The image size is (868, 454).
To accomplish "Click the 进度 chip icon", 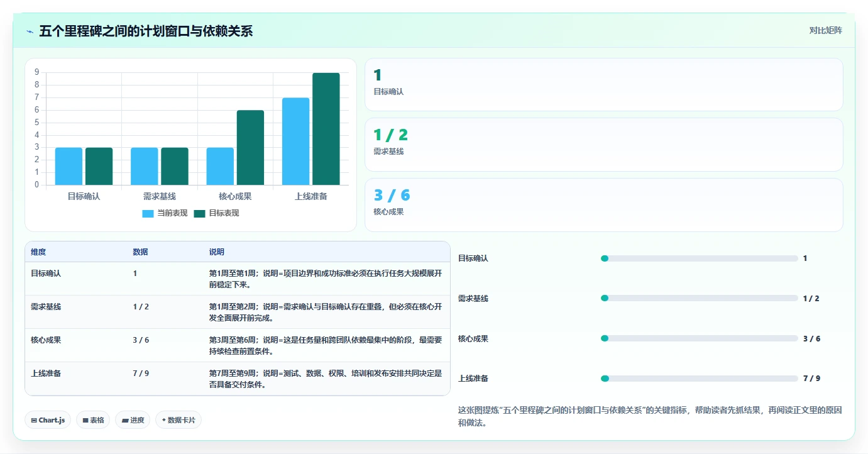I will (x=125, y=420).
